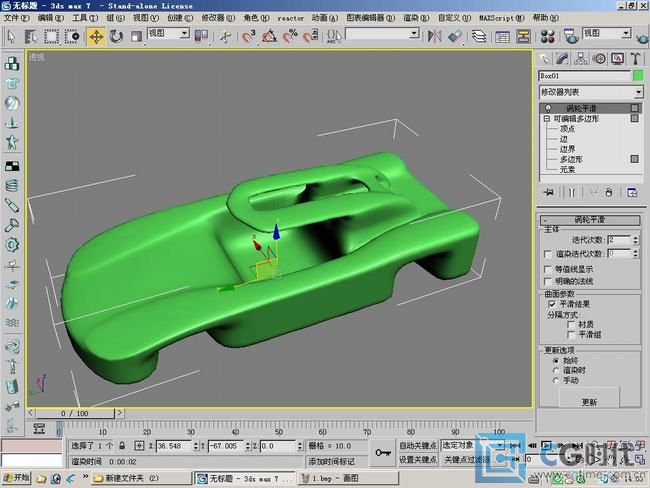This screenshot has height=488, width=650.
Task: Open the 编辑 menu
Action: pos(51,18)
